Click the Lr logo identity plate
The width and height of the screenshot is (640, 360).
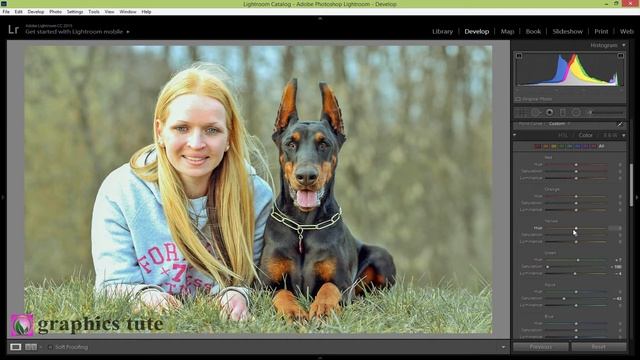pos(13,29)
